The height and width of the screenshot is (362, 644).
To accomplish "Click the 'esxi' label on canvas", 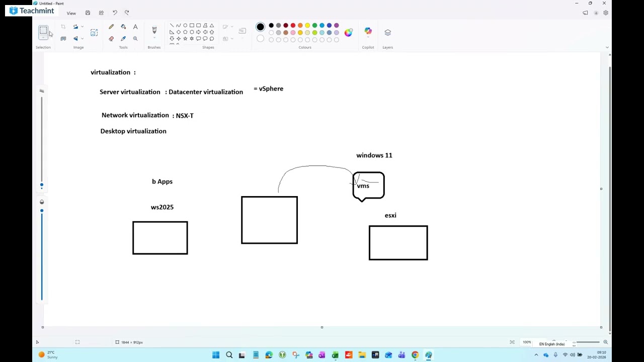I will pos(390,215).
